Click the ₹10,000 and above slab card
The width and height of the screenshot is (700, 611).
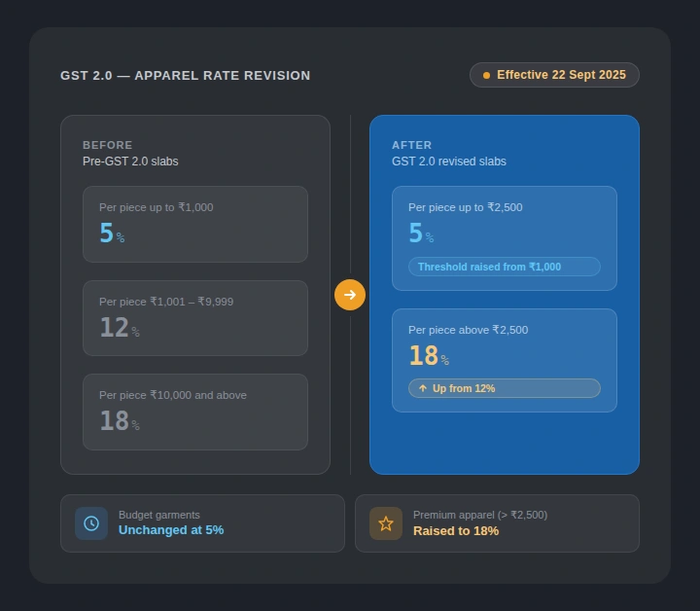click(x=194, y=412)
